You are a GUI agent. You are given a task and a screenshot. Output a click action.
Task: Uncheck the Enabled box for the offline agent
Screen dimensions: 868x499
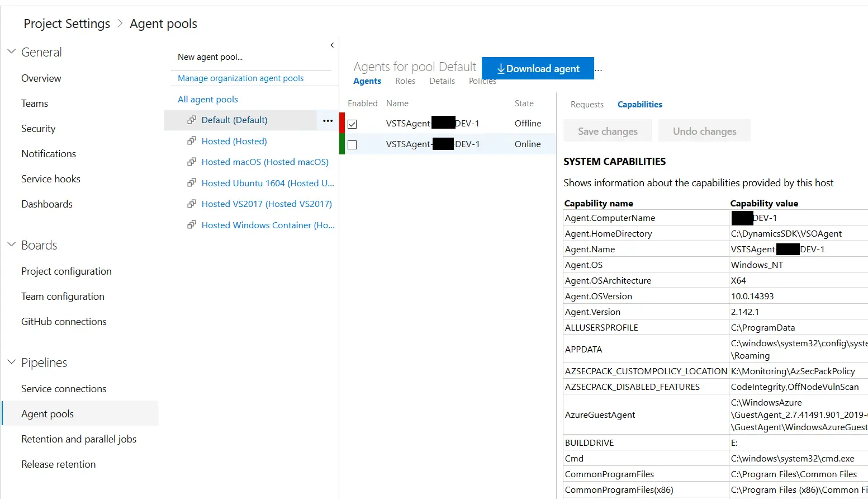click(x=352, y=124)
